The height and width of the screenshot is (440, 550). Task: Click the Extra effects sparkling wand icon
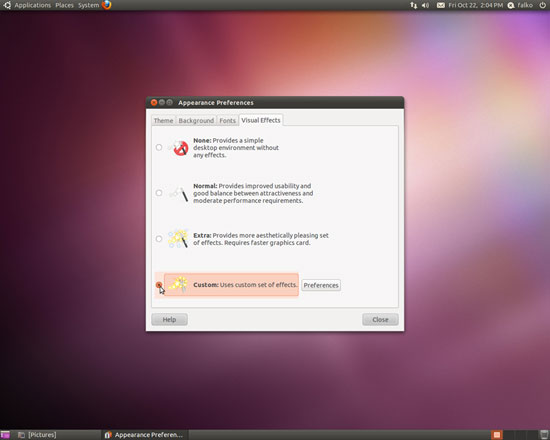click(x=178, y=239)
